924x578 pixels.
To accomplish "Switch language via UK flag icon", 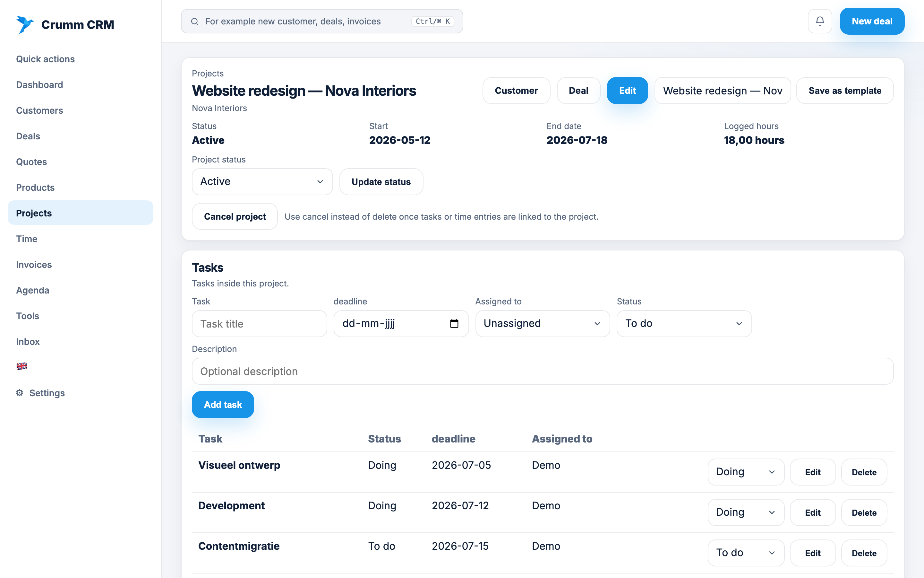I will coord(22,366).
